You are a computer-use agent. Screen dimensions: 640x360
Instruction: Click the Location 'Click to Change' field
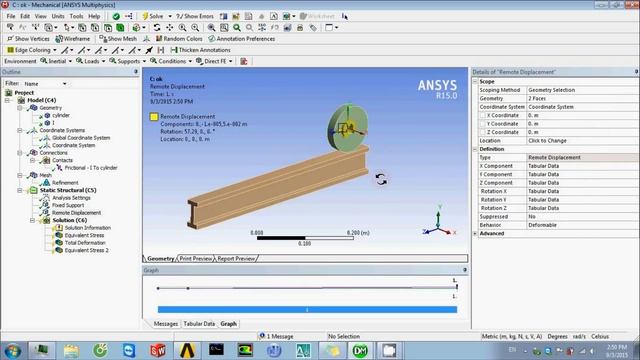coord(582,141)
